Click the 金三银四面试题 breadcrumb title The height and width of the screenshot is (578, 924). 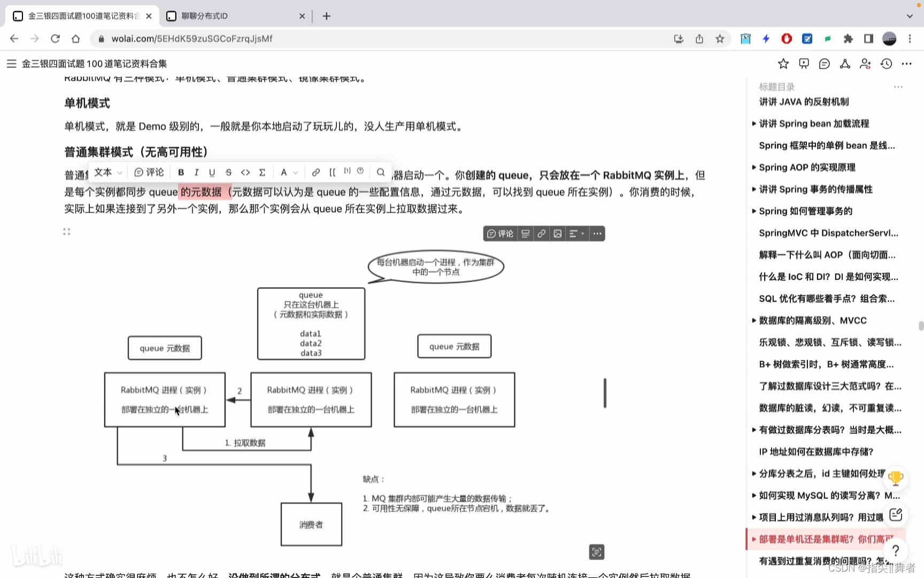[94, 64]
